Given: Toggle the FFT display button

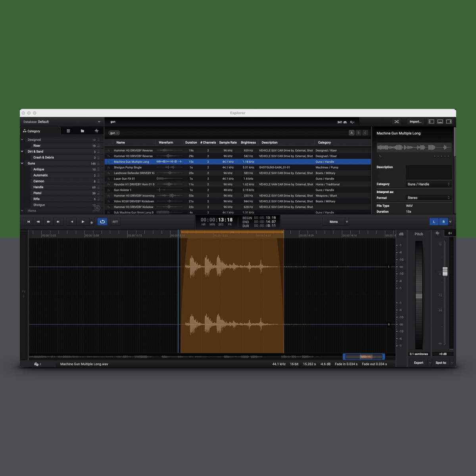Looking at the screenshot, I should coord(115,221).
